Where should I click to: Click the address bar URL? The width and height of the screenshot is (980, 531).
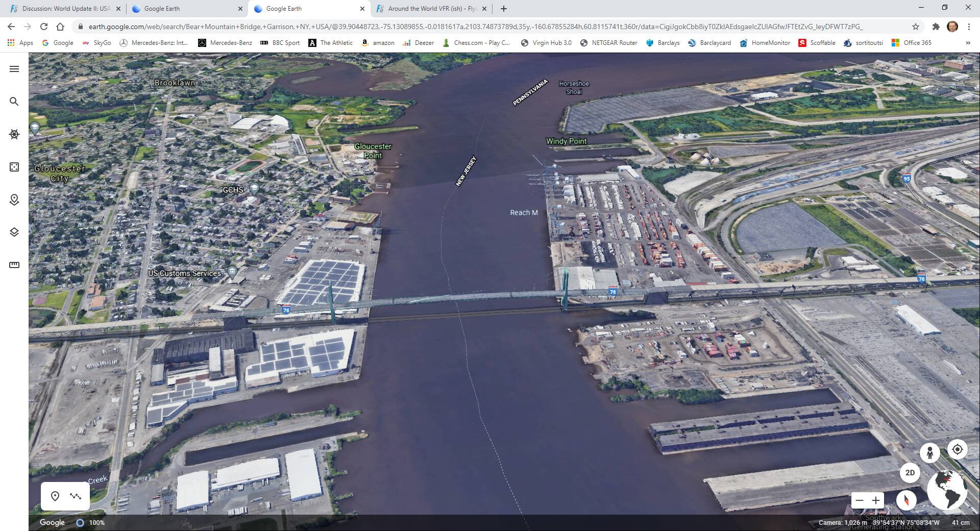click(475, 27)
